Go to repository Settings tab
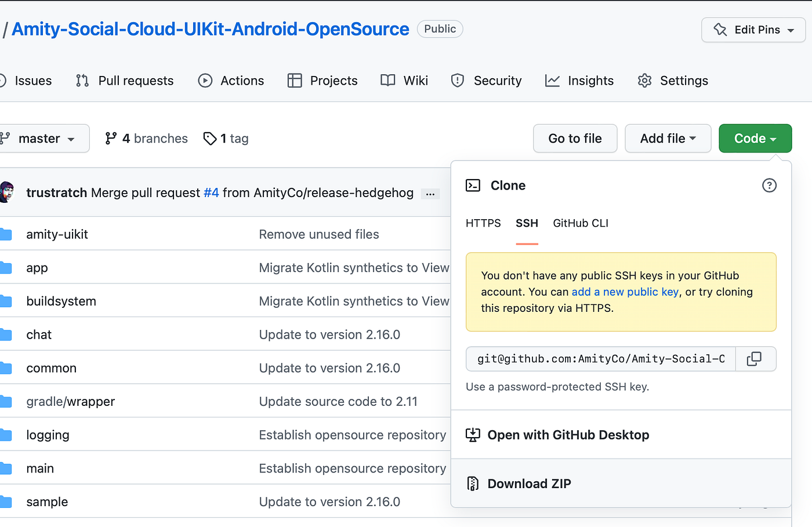 coord(673,81)
